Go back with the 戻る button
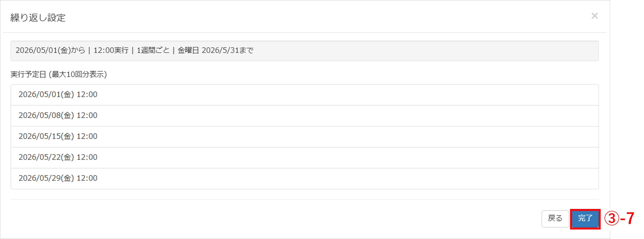644x239 pixels. (x=555, y=219)
